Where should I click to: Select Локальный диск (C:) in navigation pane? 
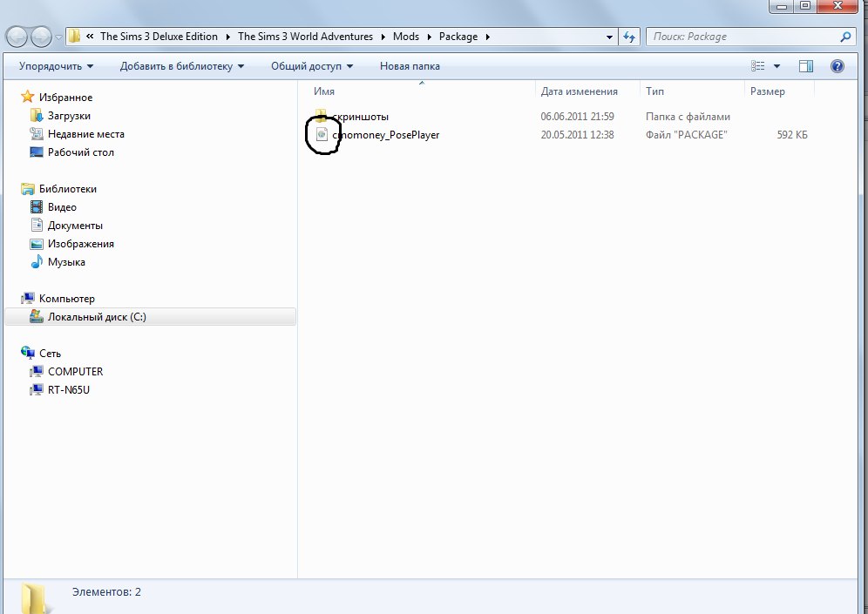pyautogui.click(x=97, y=317)
